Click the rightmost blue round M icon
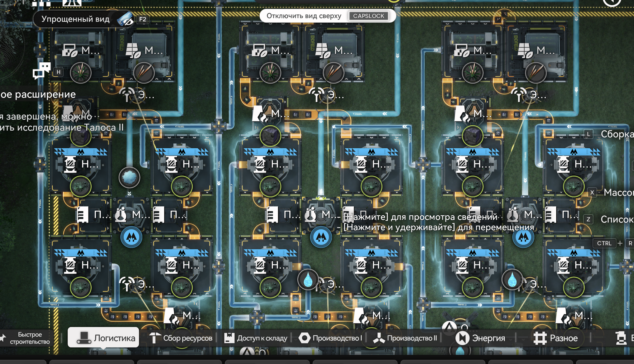The height and width of the screenshot is (364, 634). 523,237
